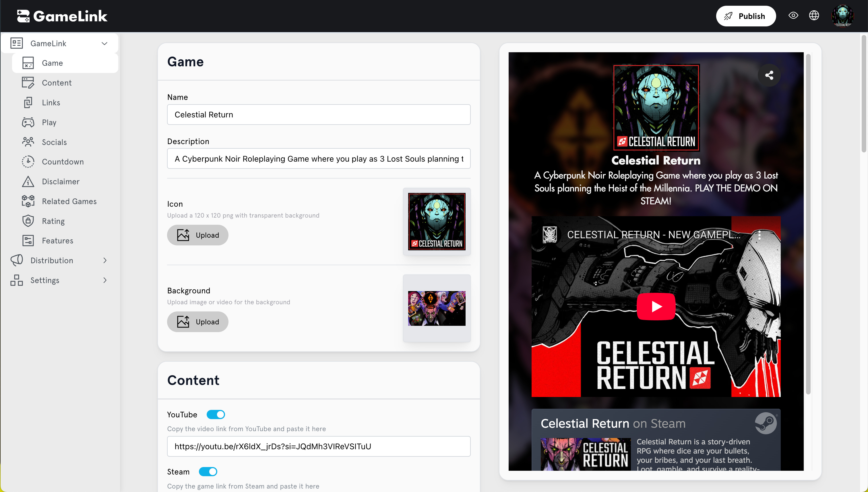
Task: Open the globe language icon
Action: pos(813,16)
